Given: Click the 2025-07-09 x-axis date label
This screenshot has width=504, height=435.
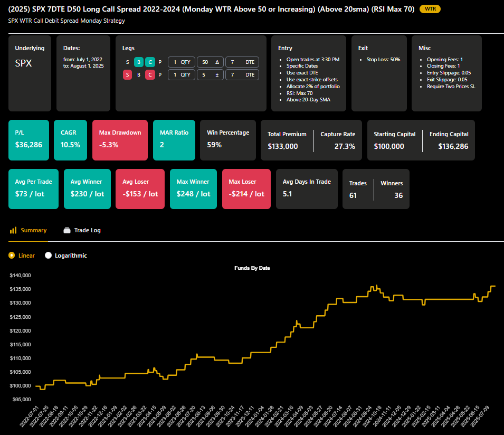Looking at the screenshot, I should tap(480, 417).
